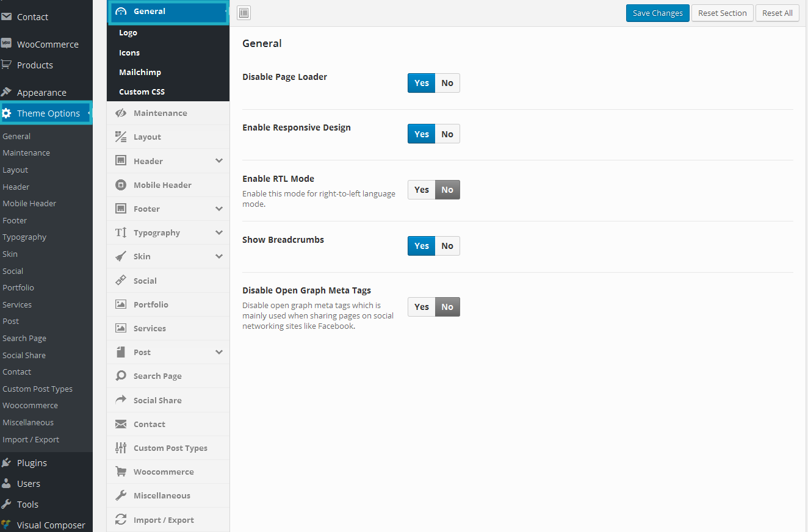This screenshot has height=532, width=808.
Task: Click the Social Share arrow icon
Action: point(121,400)
